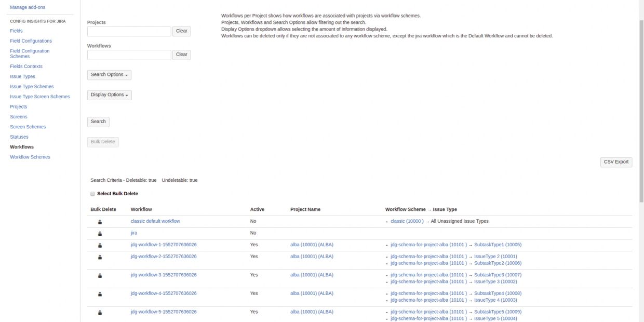The height and width of the screenshot is (322, 644).
Task: Open SubtaskType4 (10008) link
Action: (498, 293)
